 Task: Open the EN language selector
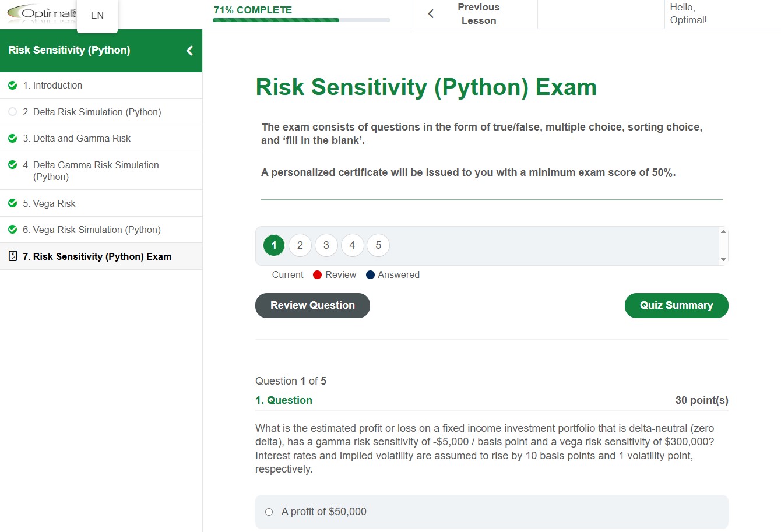[x=97, y=16]
